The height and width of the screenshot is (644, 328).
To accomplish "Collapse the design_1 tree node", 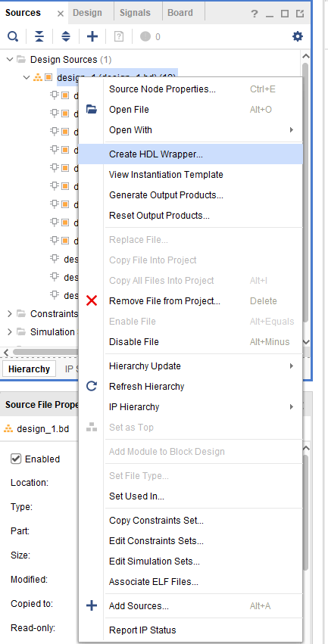I will [27, 77].
